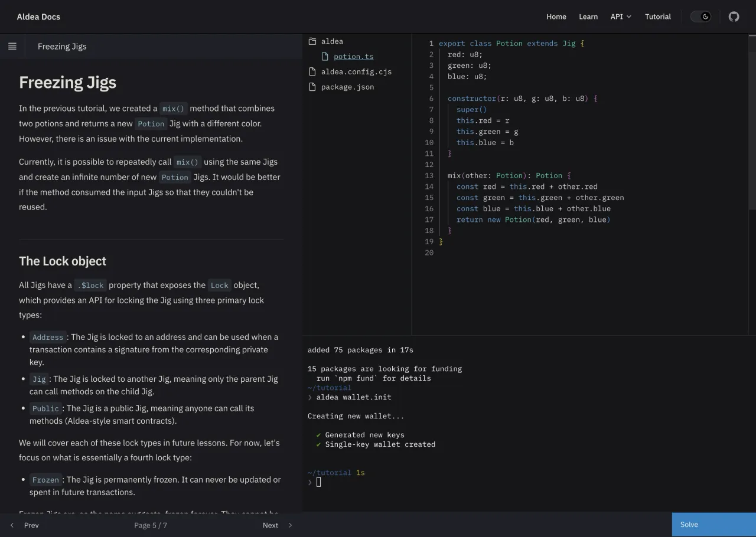The width and height of the screenshot is (756, 537).
Task: Select Home in the top navigation
Action: click(556, 17)
